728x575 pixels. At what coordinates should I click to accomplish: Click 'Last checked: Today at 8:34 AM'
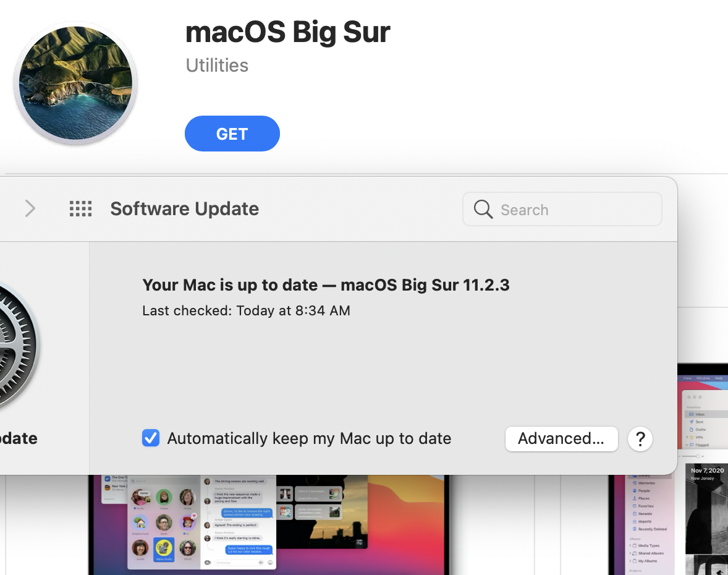pos(246,310)
